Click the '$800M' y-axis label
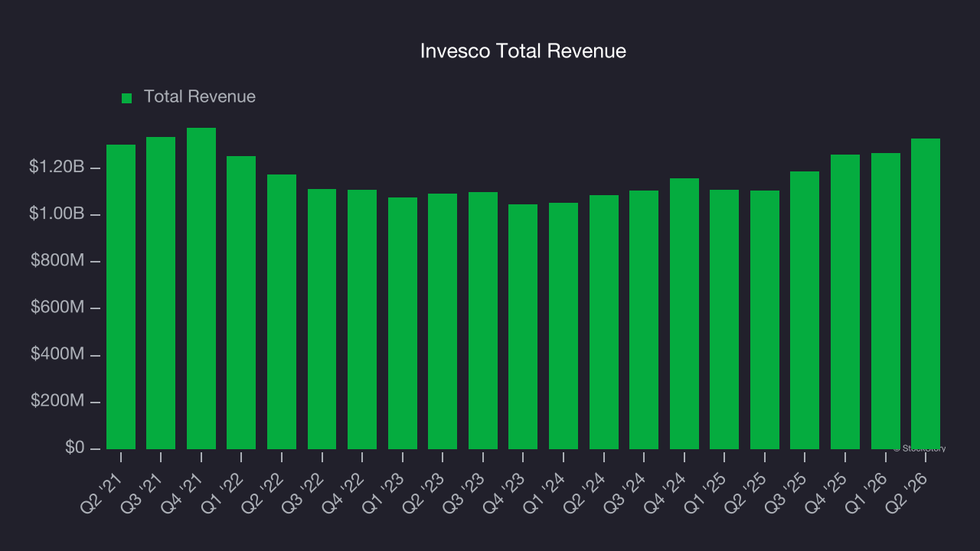Viewport: 980px width, 551px height. tap(57, 261)
